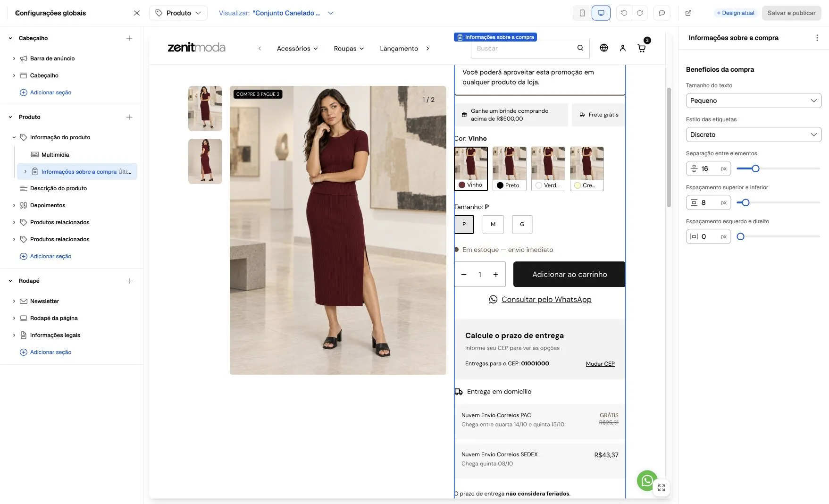
Task: Open the shopping cart icon
Action: click(642, 48)
